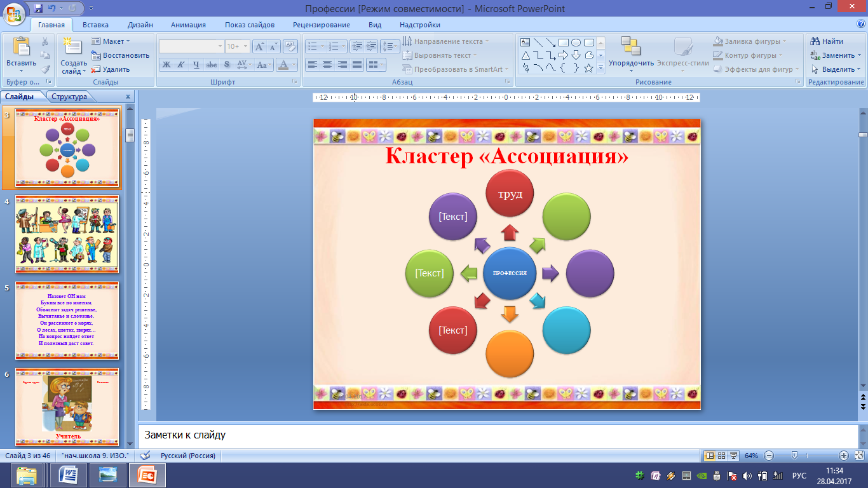Image resolution: width=868 pixels, height=488 pixels.
Task: Select the Format Painter brush icon
Action: click(44, 69)
